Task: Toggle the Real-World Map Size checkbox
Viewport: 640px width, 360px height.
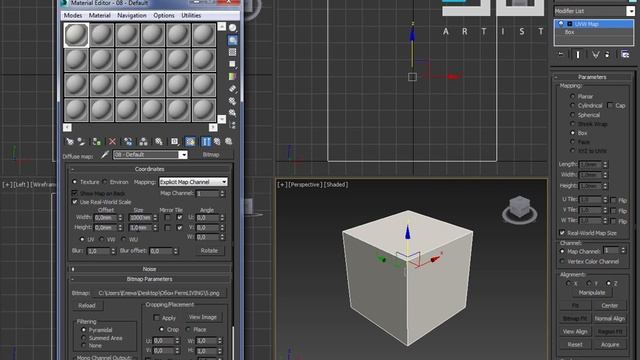Action: pyautogui.click(x=562, y=233)
